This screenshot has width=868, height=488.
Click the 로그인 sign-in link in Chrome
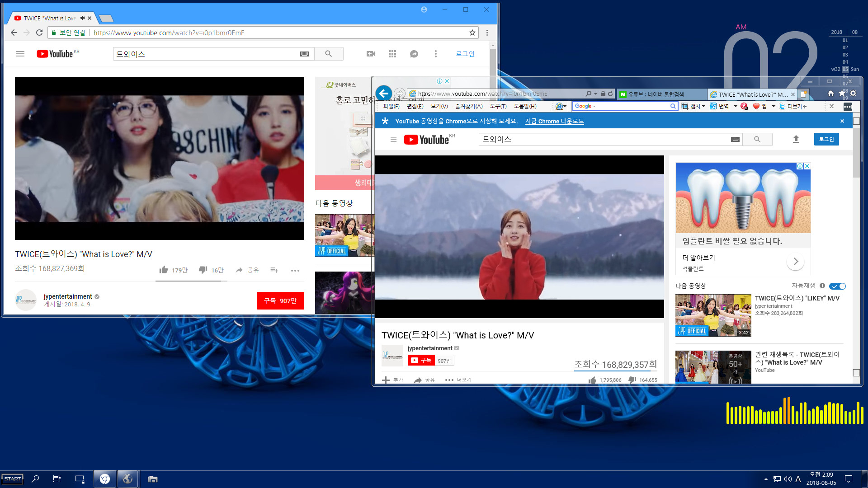pyautogui.click(x=465, y=54)
